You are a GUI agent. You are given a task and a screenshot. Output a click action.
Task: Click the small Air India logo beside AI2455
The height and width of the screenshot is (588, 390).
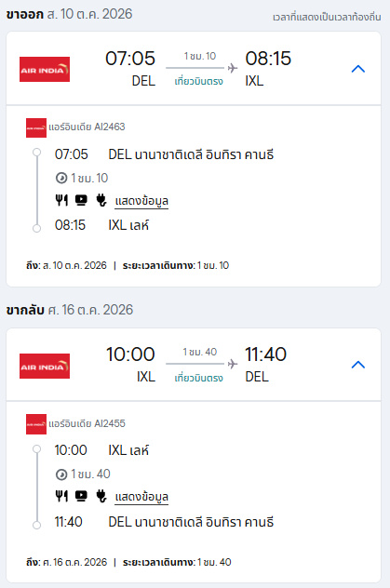tap(36, 424)
